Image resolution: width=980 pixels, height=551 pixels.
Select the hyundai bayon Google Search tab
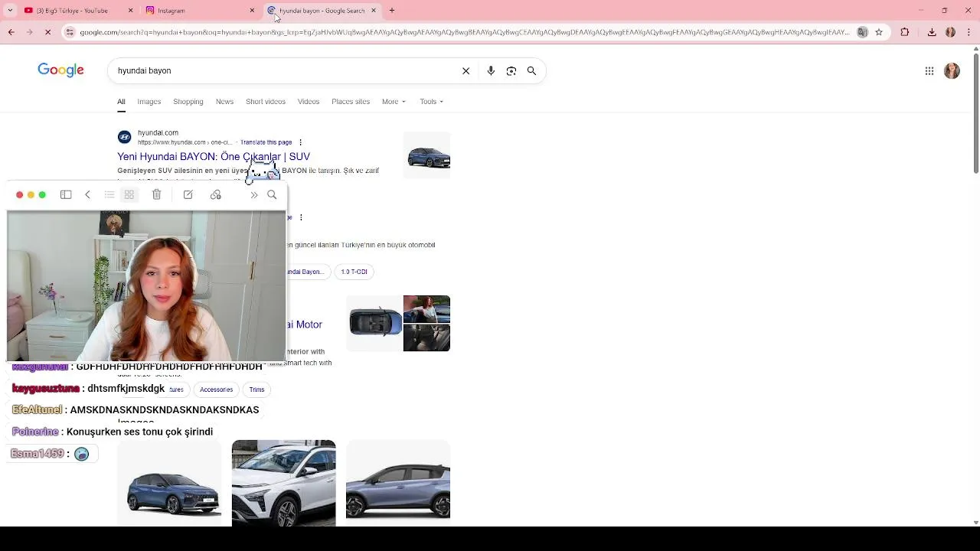pyautogui.click(x=322, y=11)
